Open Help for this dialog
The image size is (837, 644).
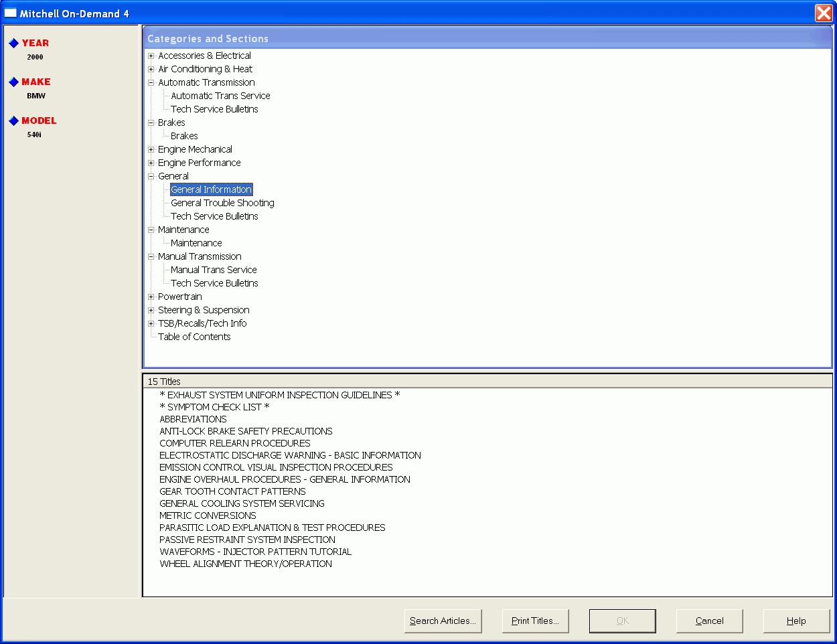[797, 621]
